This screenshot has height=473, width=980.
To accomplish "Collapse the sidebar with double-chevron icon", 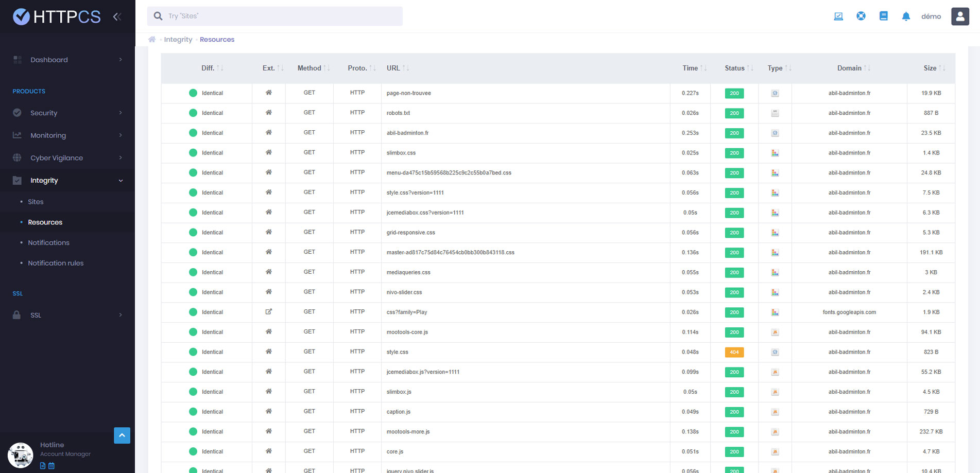I will 117,16.
